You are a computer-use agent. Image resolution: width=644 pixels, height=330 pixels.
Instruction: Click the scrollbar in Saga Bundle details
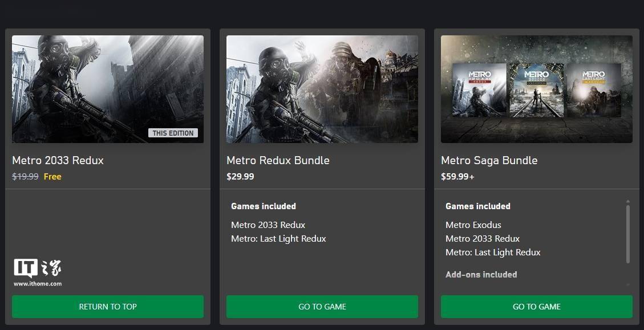627,234
